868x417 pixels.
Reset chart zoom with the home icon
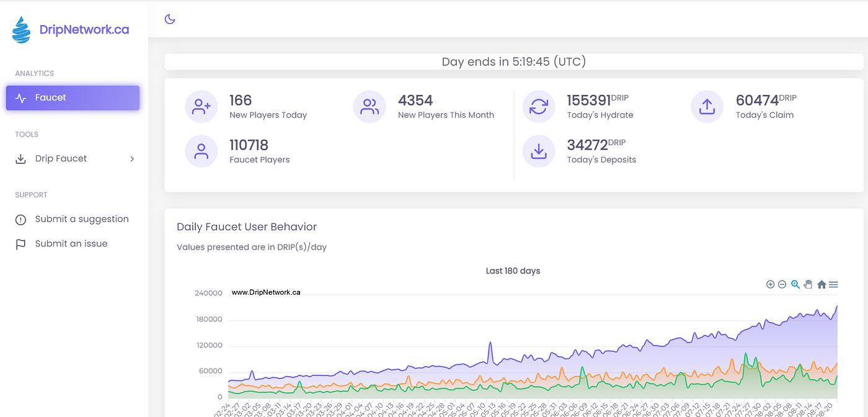[x=821, y=284]
